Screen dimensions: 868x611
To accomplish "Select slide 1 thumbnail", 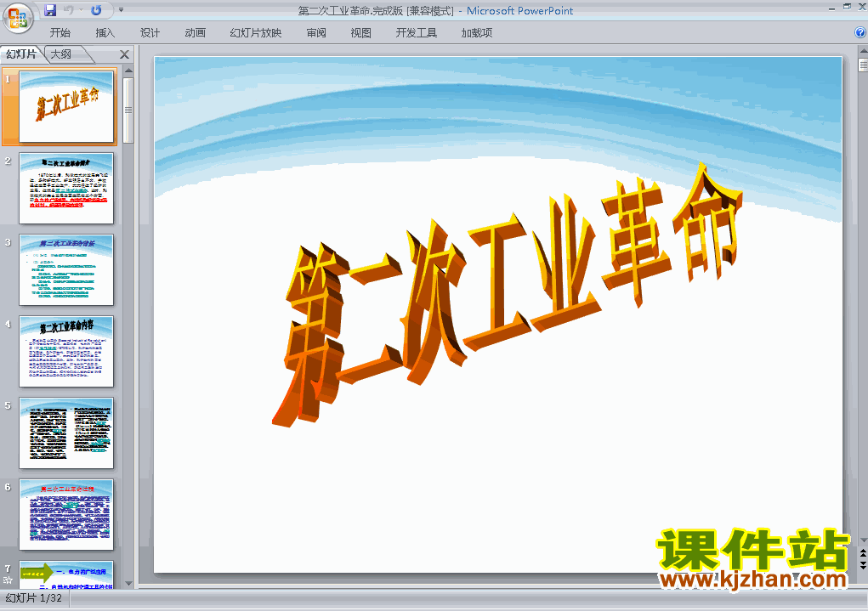I will pos(66,107).
